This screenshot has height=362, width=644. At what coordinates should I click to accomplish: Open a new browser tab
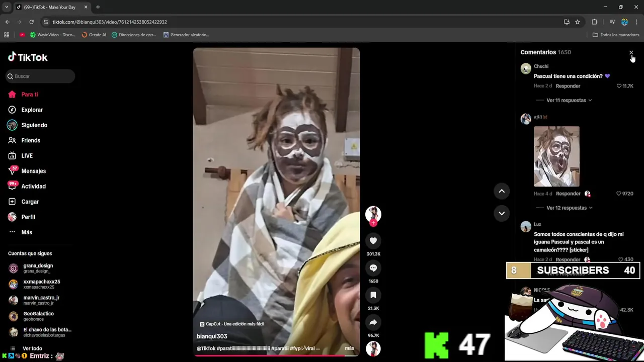(x=98, y=7)
